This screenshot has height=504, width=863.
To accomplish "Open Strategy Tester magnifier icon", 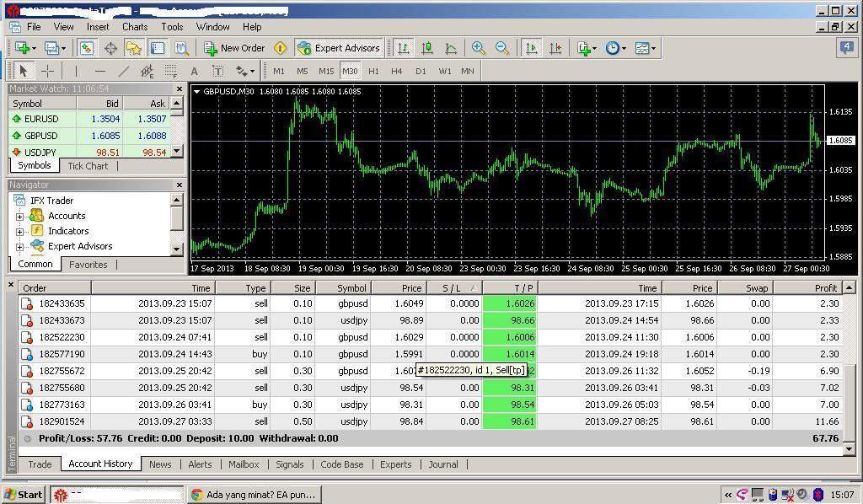I will tap(182, 48).
